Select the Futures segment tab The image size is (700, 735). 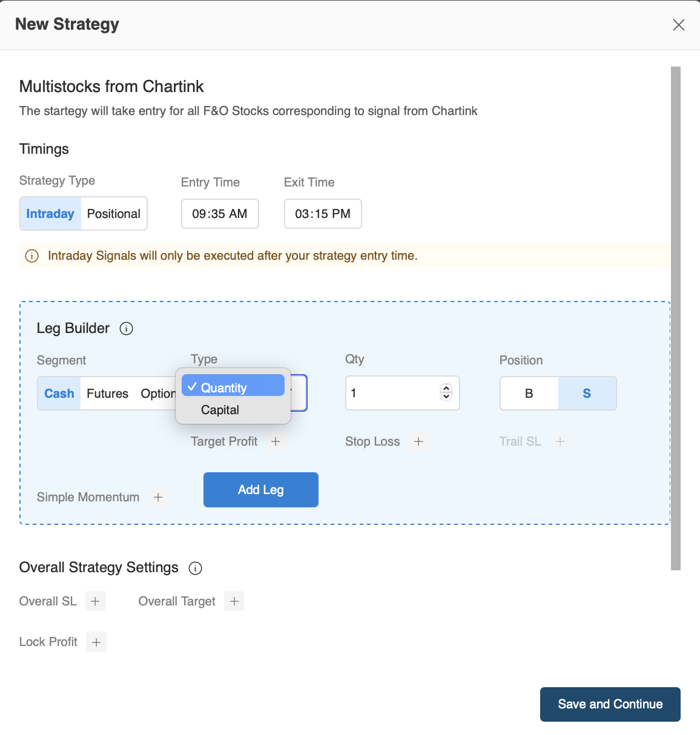coord(107,394)
